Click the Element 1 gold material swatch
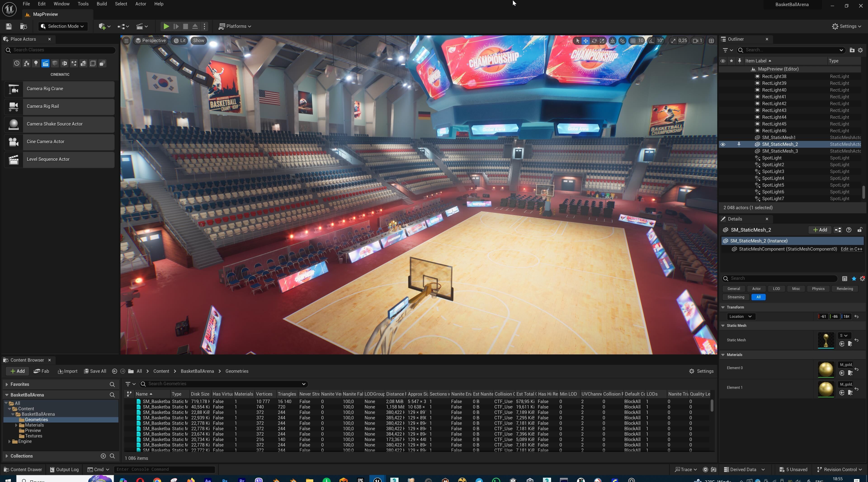Screen dimensions: 868x482 click(826, 389)
